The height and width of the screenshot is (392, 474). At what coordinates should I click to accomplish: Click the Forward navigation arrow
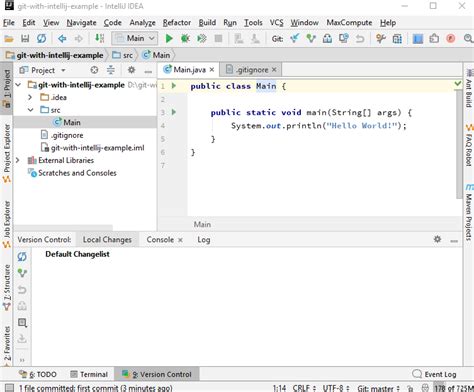point(78,39)
